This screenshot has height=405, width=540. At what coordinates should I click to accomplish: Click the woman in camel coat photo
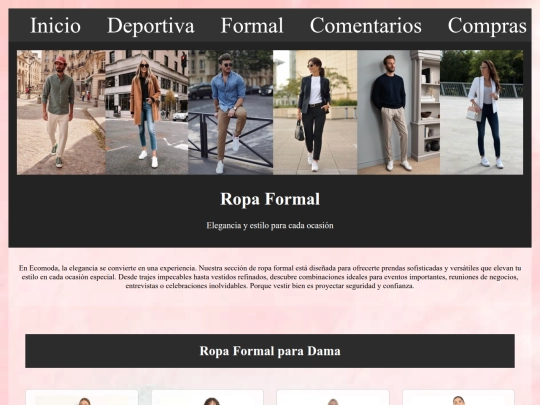(147, 112)
